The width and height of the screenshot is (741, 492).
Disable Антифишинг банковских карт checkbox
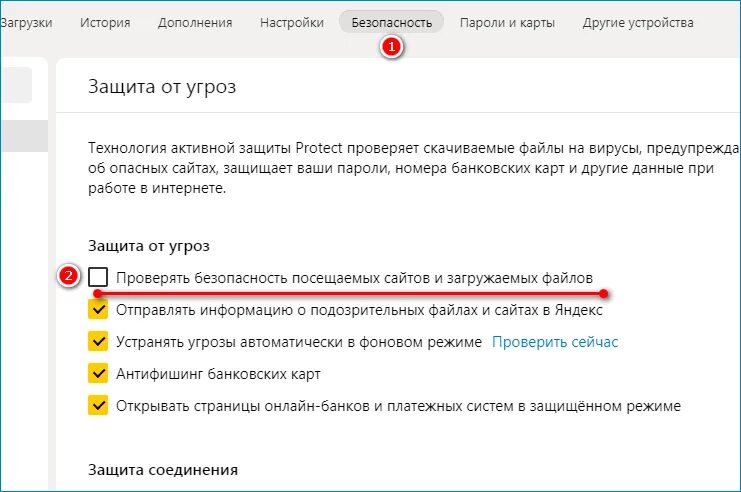pyautogui.click(x=98, y=374)
